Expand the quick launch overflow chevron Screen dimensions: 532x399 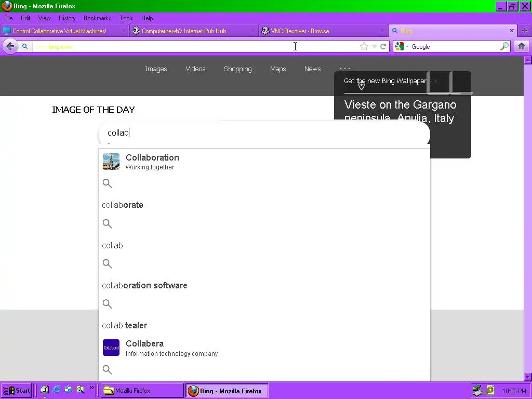(91, 388)
